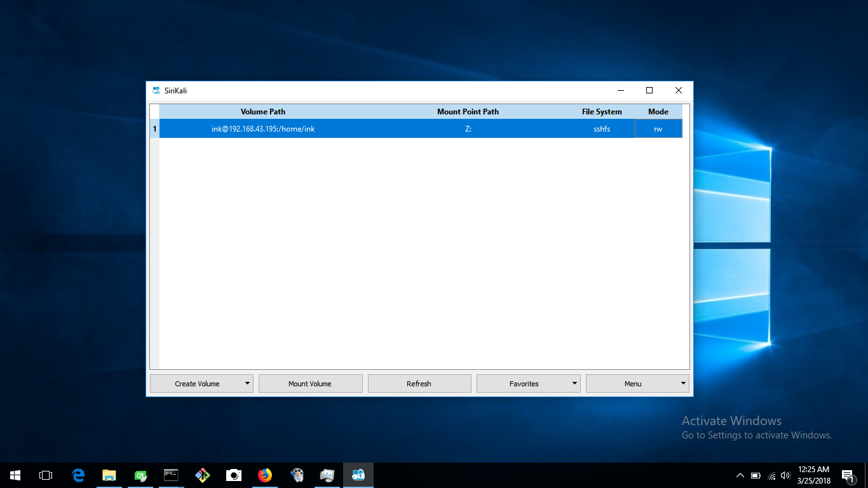Open Qt Creator from the taskbar

click(140, 475)
